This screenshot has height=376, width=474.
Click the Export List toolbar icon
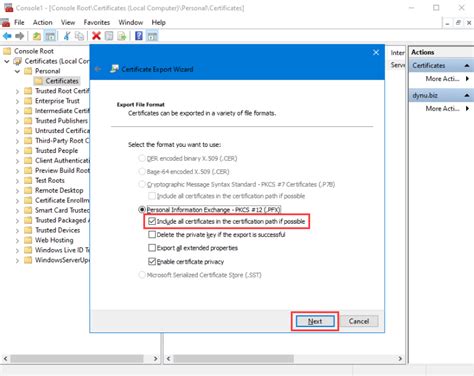122,36
